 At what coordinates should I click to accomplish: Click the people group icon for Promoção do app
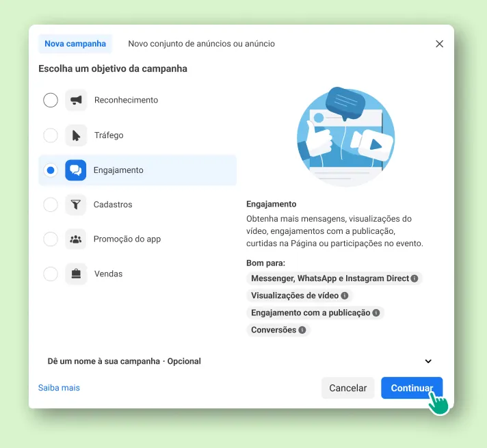click(x=75, y=239)
